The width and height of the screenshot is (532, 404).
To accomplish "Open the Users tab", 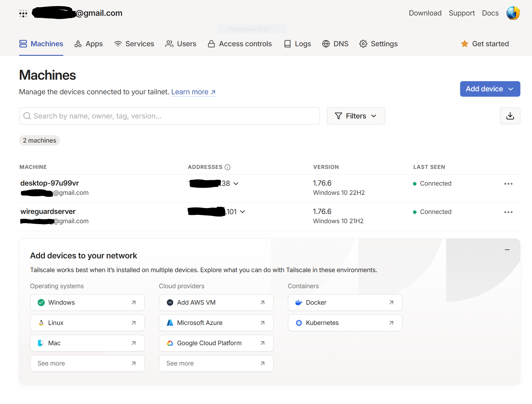I will [181, 44].
